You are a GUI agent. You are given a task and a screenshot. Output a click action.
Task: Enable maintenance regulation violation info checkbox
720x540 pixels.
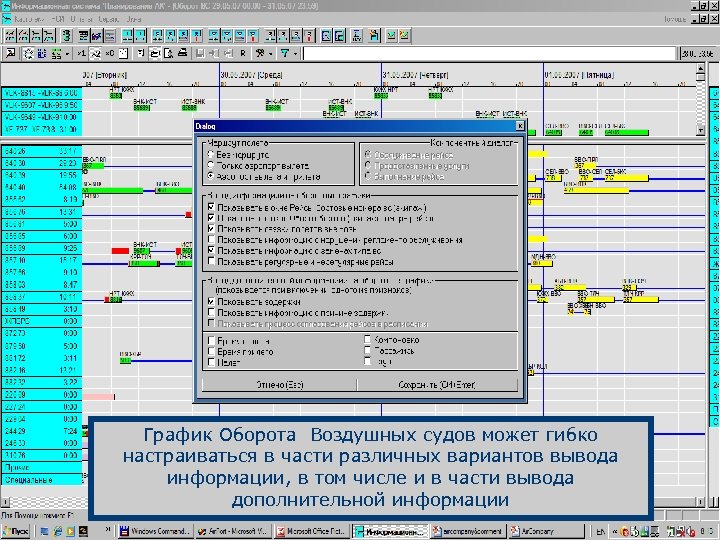211,239
